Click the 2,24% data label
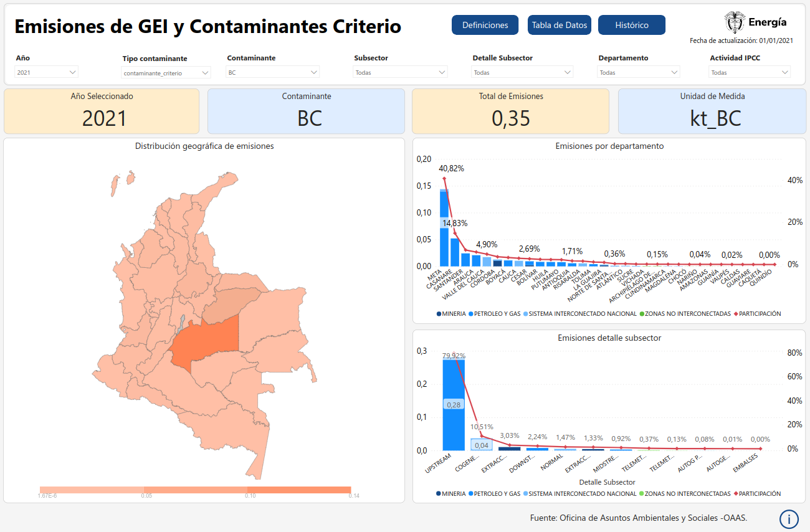810x532 pixels. (x=537, y=437)
